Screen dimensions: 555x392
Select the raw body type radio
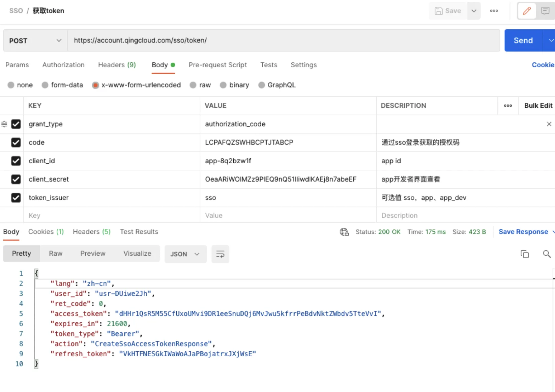(193, 85)
